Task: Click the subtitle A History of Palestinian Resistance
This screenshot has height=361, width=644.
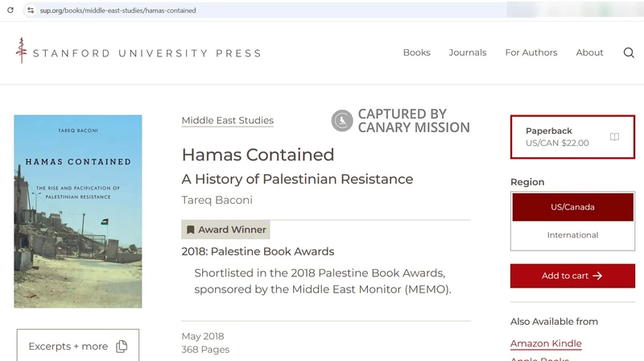Action: pyautogui.click(x=297, y=179)
